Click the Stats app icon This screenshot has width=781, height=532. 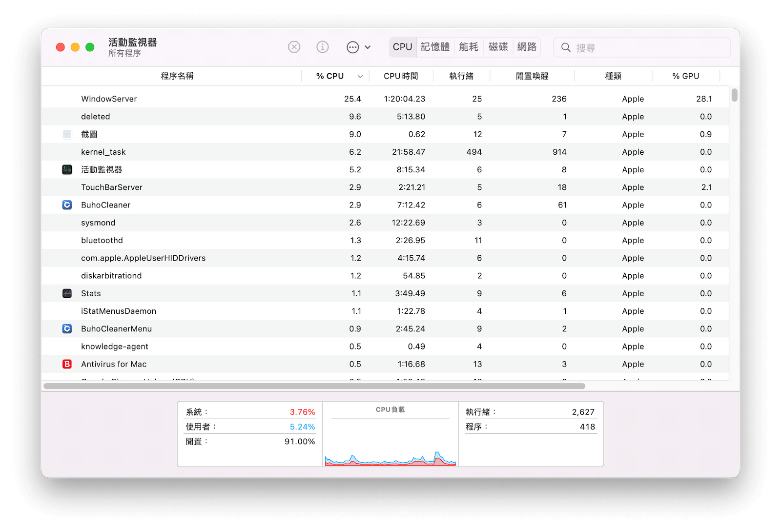coord(67,293)
